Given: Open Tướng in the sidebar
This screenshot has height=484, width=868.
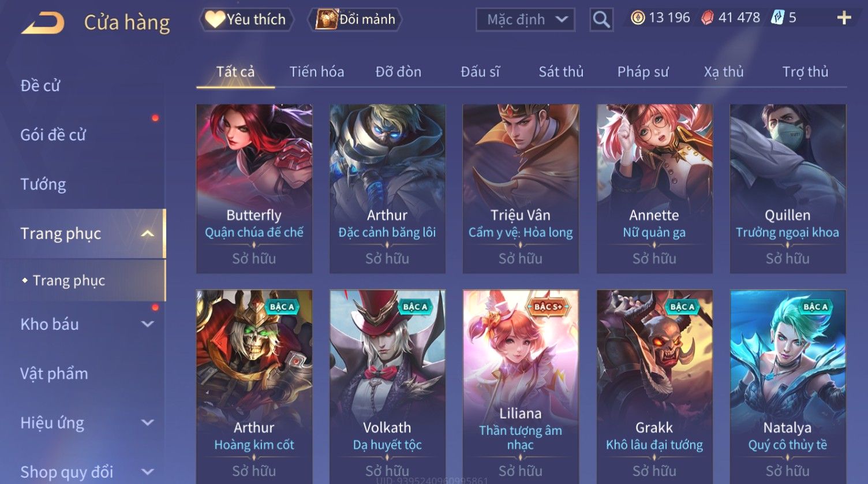Looking at the screenshot, I should click(x=43, y=184).
